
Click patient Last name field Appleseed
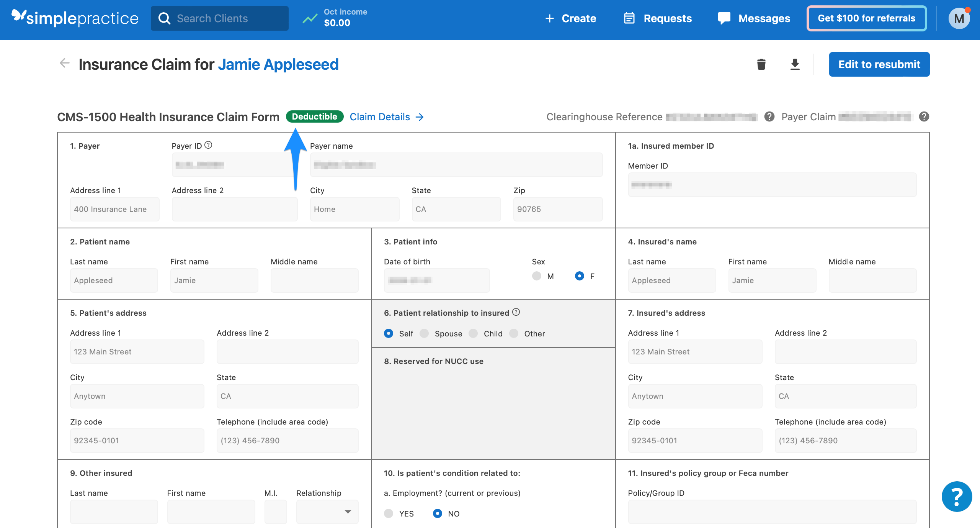(x=114, y=280)
